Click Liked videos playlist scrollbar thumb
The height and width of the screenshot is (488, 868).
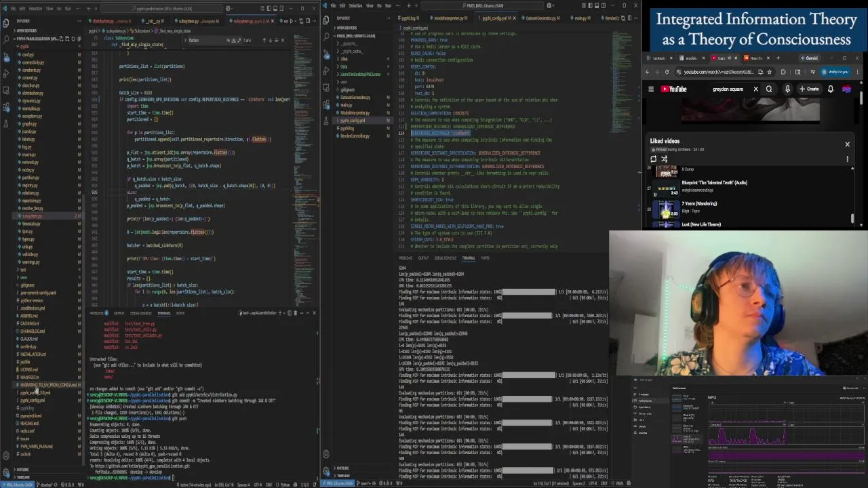pyautogui.click(x=852, y=218)
